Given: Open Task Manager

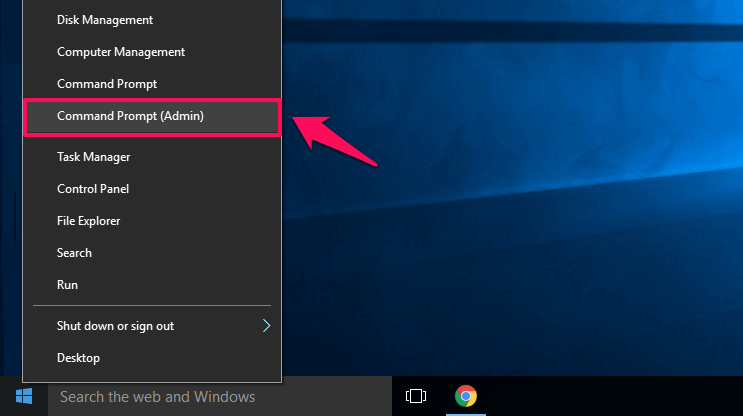Looking at the screenshot, I should 152,157.
